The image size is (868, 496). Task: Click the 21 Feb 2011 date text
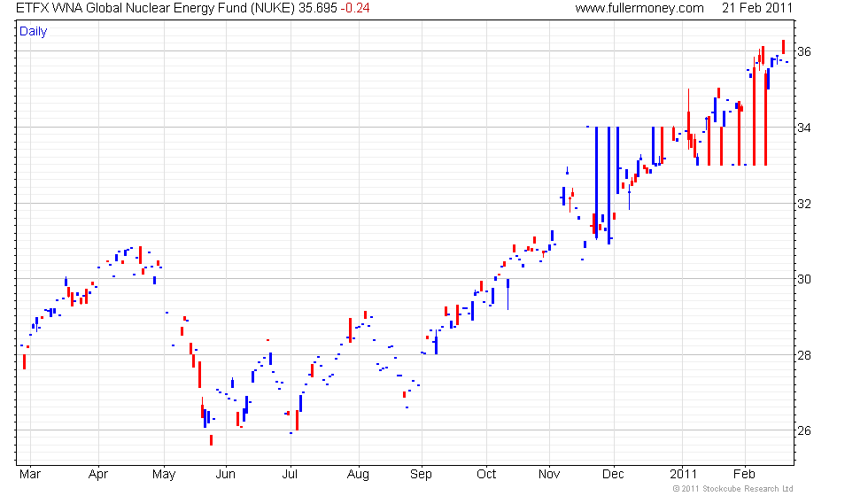[756, 8]
